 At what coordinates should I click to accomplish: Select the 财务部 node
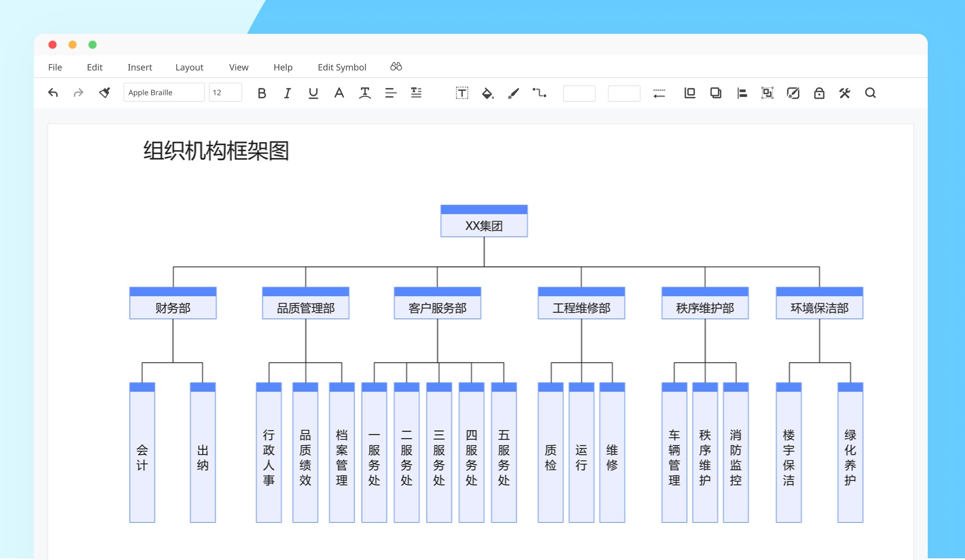tap(173, 303)
